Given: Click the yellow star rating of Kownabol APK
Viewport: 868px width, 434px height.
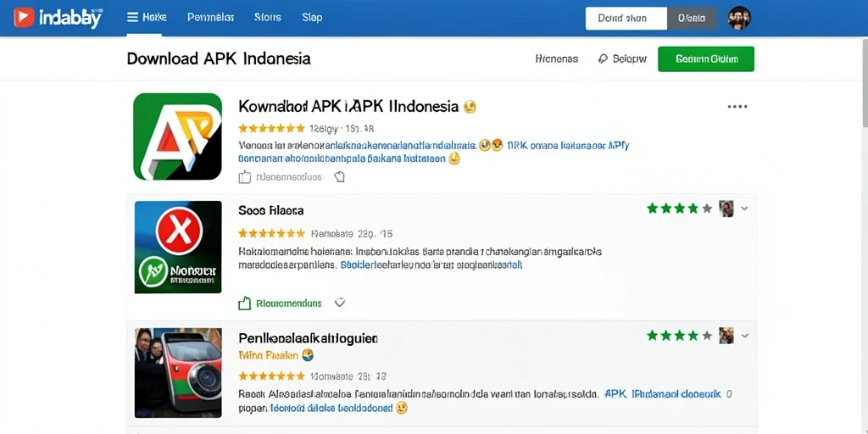Looking at the screenshot, I should (271, 129).
